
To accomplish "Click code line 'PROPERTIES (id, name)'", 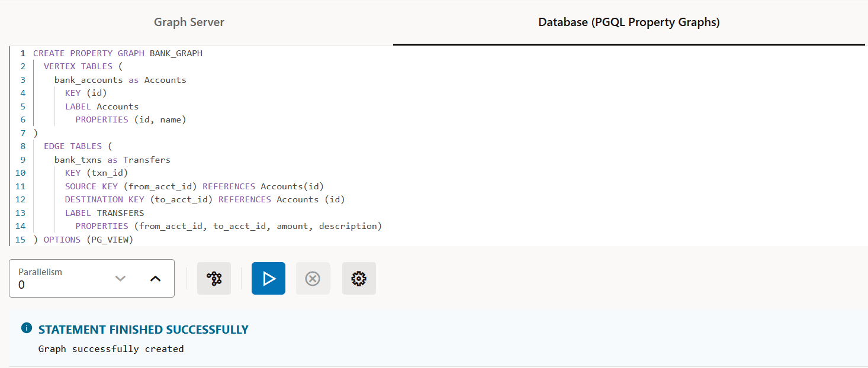I will click(x=131, y=120).
